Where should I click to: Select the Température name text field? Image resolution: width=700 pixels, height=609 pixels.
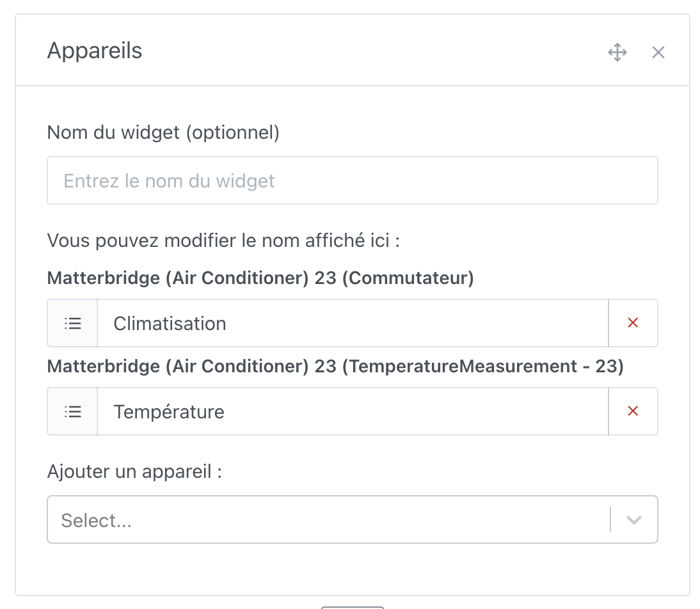352,411
